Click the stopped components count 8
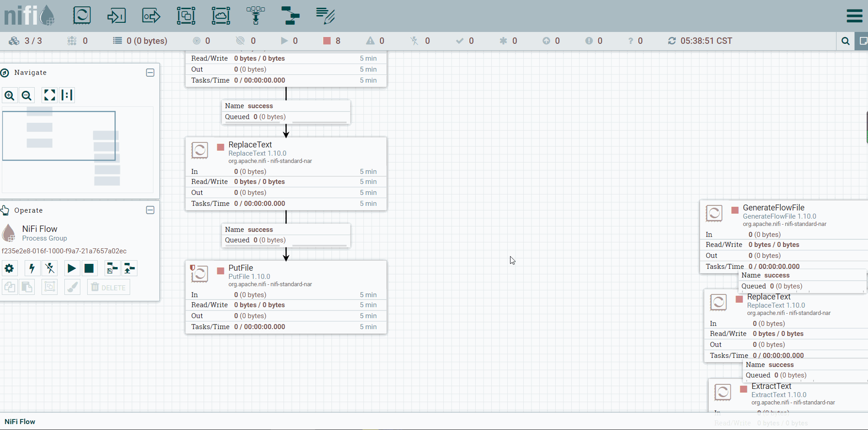This screenshot has width=868, height=430. [x=332, y=41]
